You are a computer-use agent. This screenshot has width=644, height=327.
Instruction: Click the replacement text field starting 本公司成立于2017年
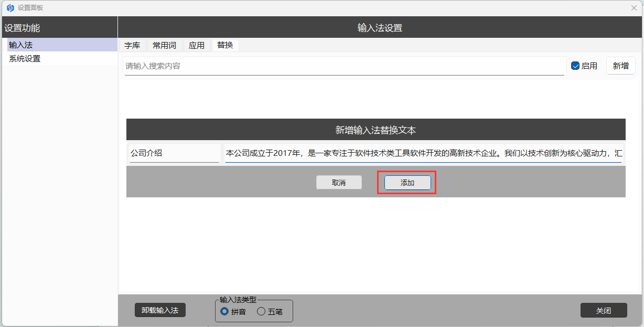click(x=423, y=153)
